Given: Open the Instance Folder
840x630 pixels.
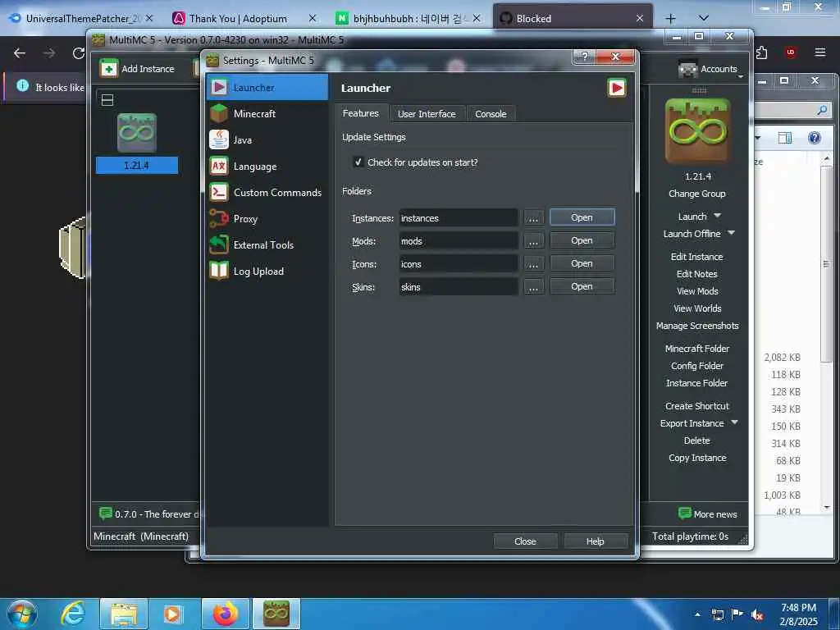Looking at the screenshot, I should (697, 382).
